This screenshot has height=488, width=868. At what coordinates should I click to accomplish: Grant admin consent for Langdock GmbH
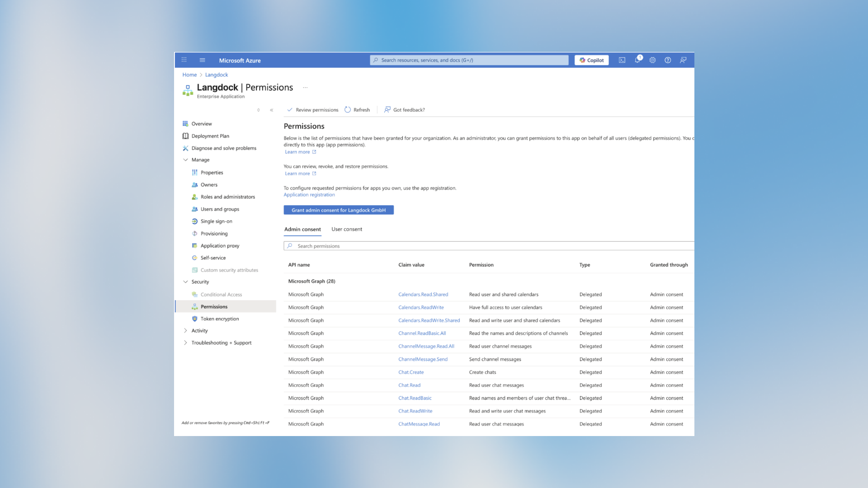point(339,210)
